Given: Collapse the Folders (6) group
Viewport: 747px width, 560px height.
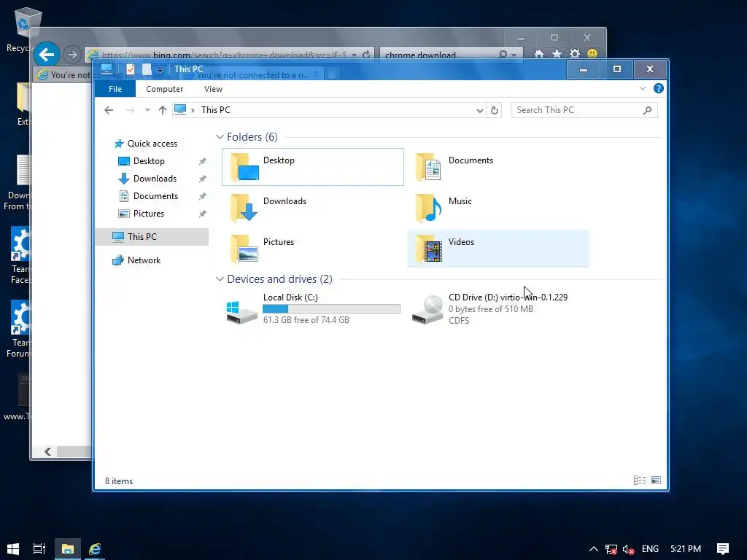Looking at the screenshot, I should (220, 137).
